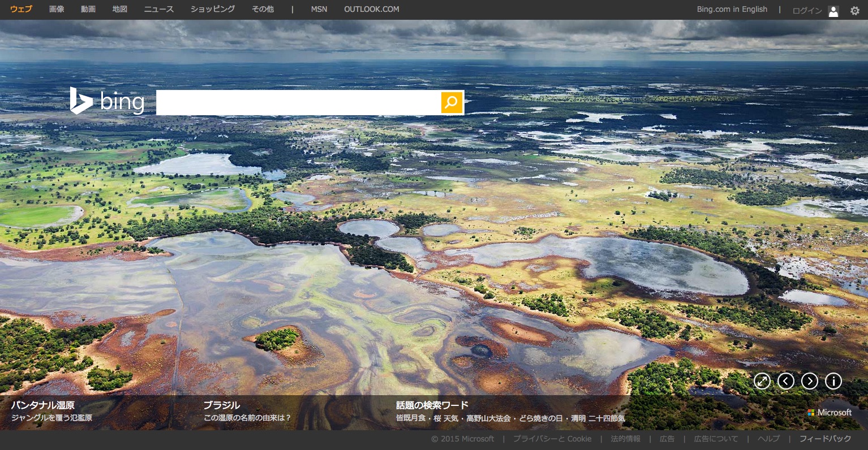
Task: Click the orange search magnifier button
Action: (x=452, y=102)
